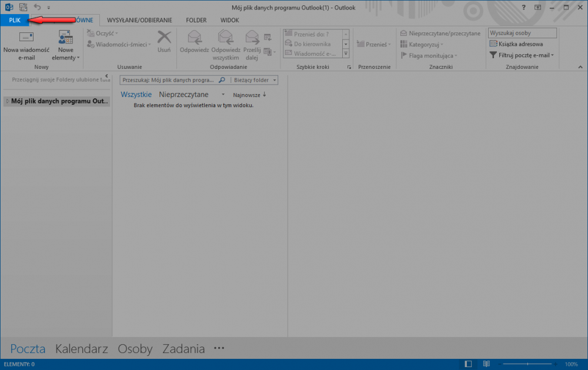Screen dimensions: 588x370
Task: Open Filtruj pocztę e-mail dropdown
Action: click(522, 55)
